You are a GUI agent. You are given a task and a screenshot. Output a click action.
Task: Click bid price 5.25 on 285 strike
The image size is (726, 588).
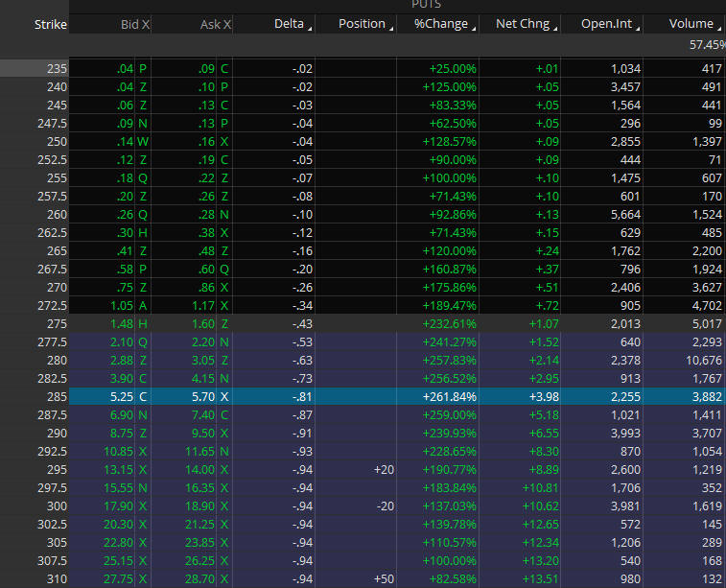pos(119,397)
